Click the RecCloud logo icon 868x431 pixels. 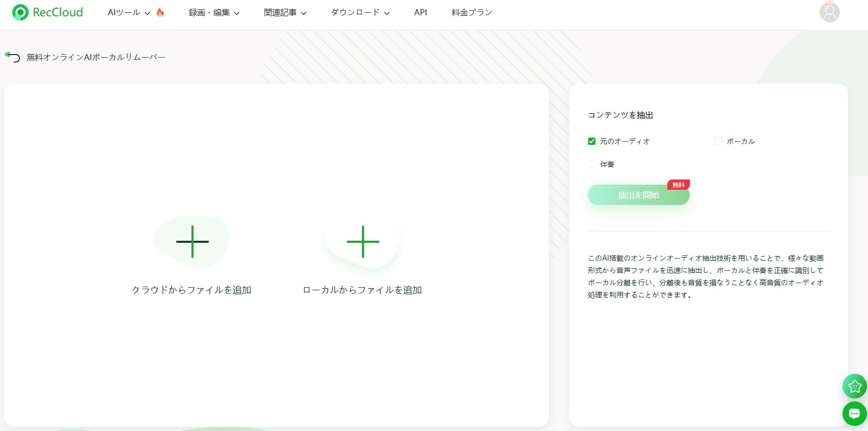[x=20, y=12]
